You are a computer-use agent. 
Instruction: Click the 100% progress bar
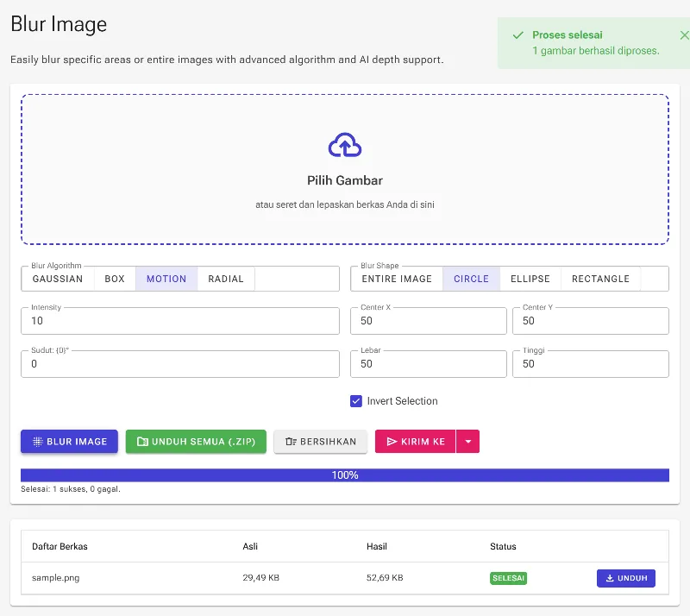click(x=345, y=475)
